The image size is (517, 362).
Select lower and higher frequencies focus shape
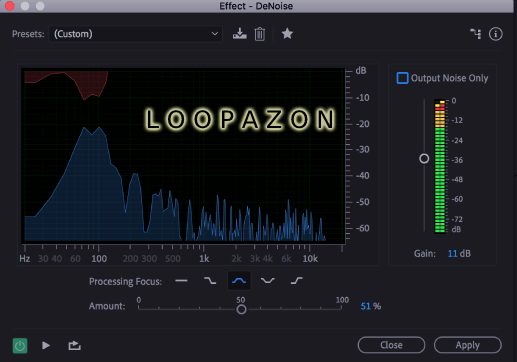click(268, 281)
